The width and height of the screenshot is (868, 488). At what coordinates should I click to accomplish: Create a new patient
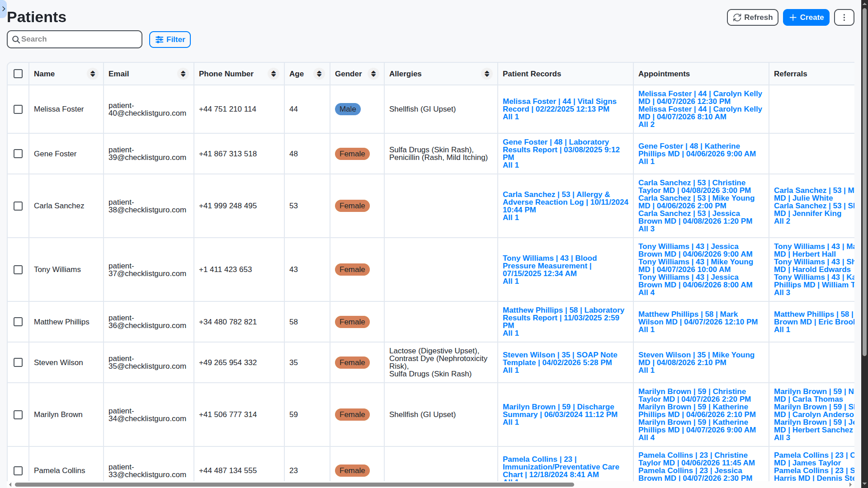click(806, 18)
